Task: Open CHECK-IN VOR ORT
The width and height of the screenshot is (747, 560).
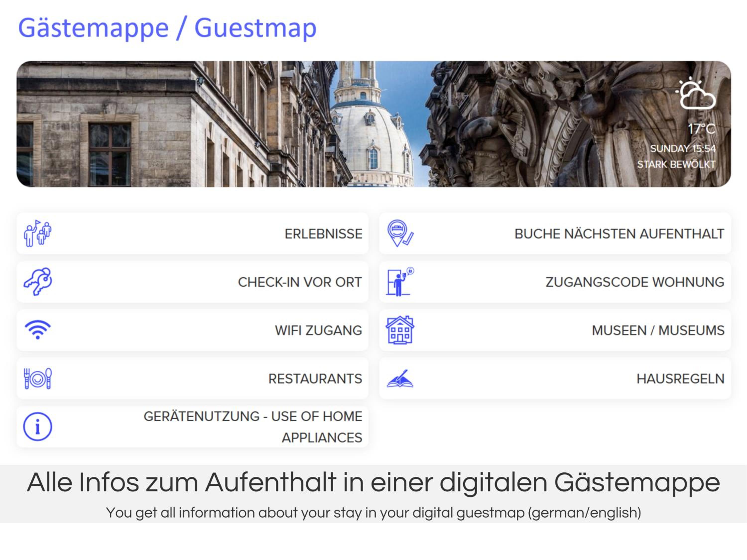Action: [x=192, y=281]
